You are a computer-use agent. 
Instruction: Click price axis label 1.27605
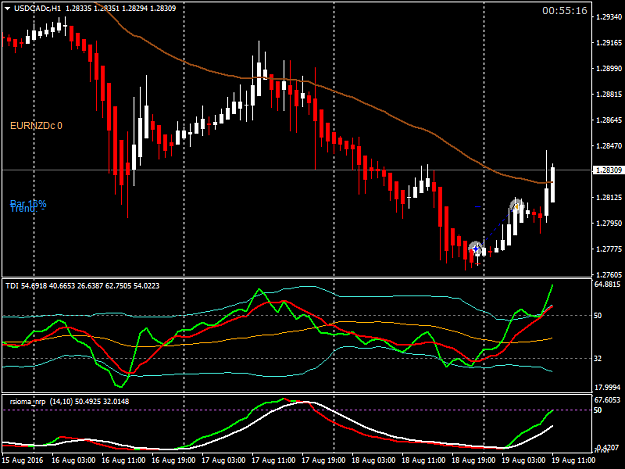609,275
